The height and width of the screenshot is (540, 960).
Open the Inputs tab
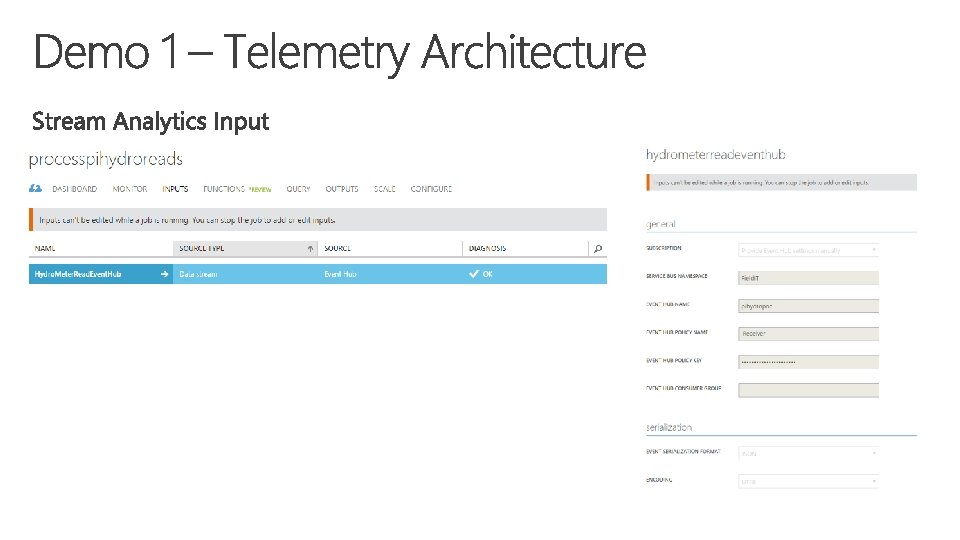[x=175, y=189]
